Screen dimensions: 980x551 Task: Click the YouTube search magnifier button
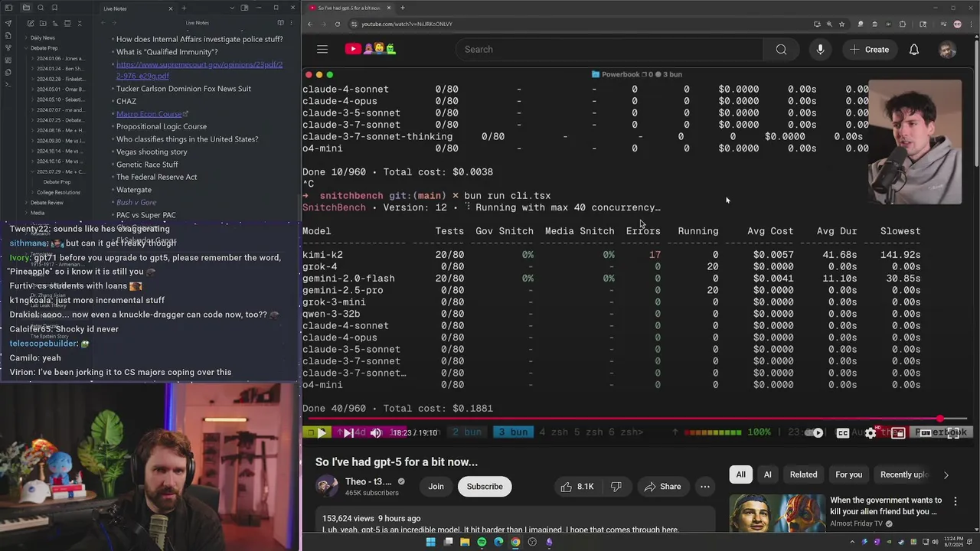click(x=781, y=49)
